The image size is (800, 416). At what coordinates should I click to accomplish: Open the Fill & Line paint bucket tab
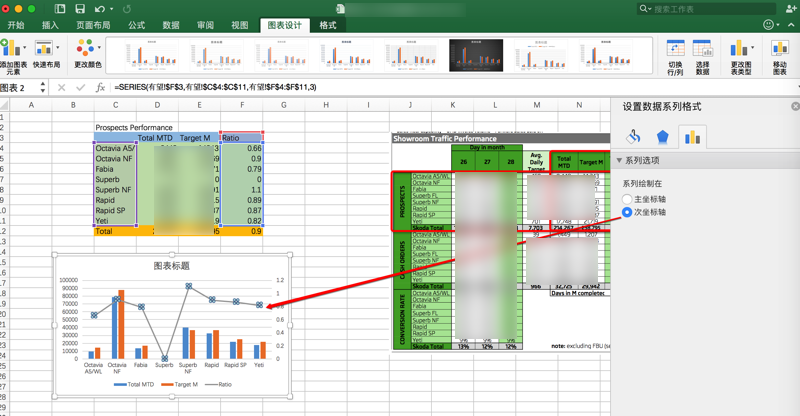click(633, 136)
